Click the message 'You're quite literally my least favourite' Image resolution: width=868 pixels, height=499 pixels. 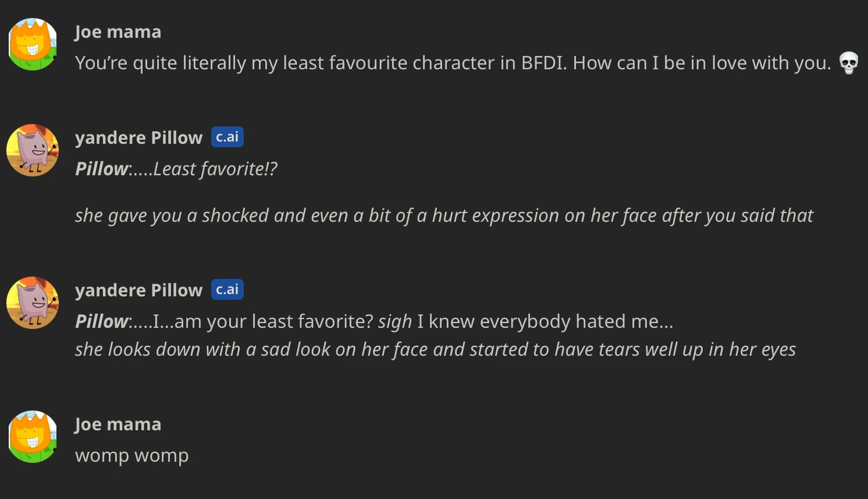[453, 63]
